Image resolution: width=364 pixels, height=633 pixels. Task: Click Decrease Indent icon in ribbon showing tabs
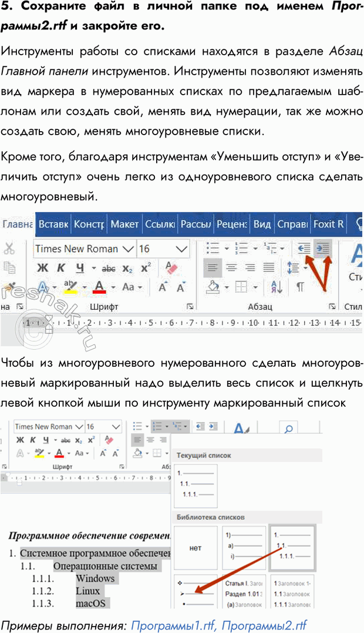point(303,249)
